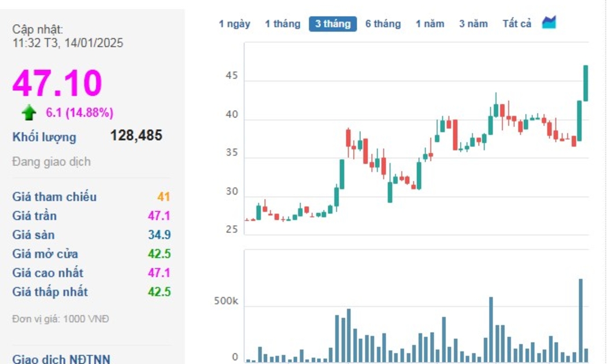Click the current price 47.10
The width and height of the screenshot is (607, 364).
pyautogui.click(x=57, y=83)
